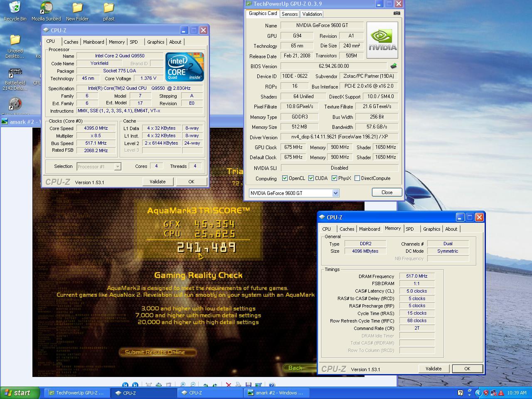
Task: Click the BIOS Version 62.94.26.00.00 field
Action: [334, 66]
